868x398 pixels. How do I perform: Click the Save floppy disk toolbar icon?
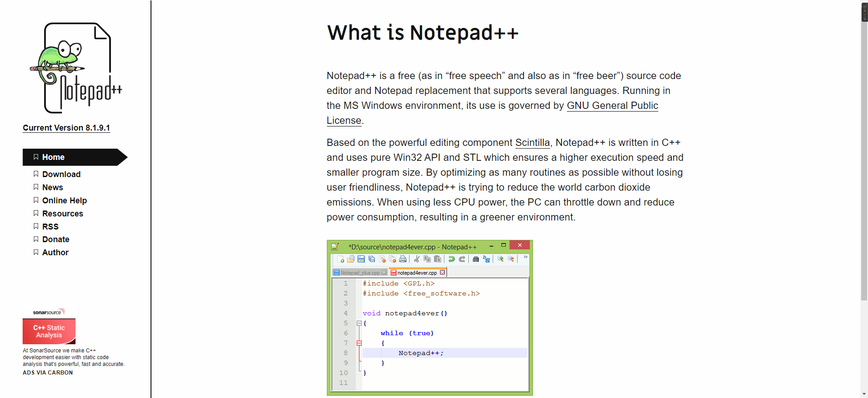point(361,259)
